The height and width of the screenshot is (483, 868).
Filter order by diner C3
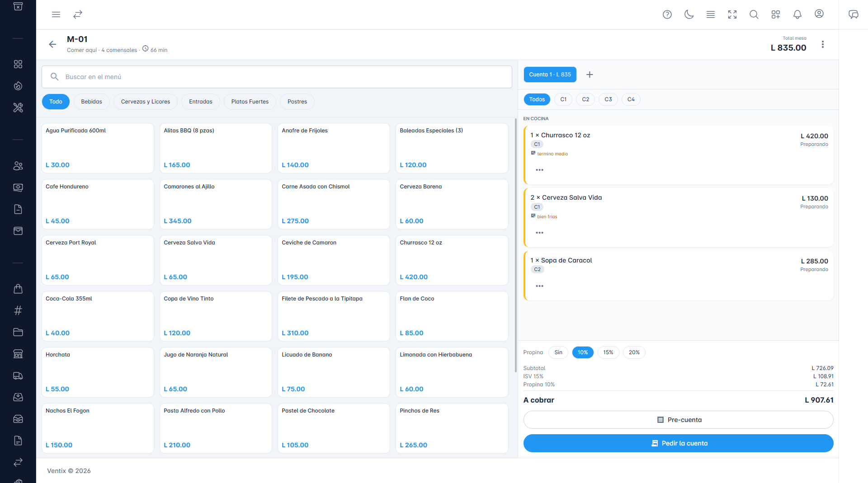click(x=608, y=99)
